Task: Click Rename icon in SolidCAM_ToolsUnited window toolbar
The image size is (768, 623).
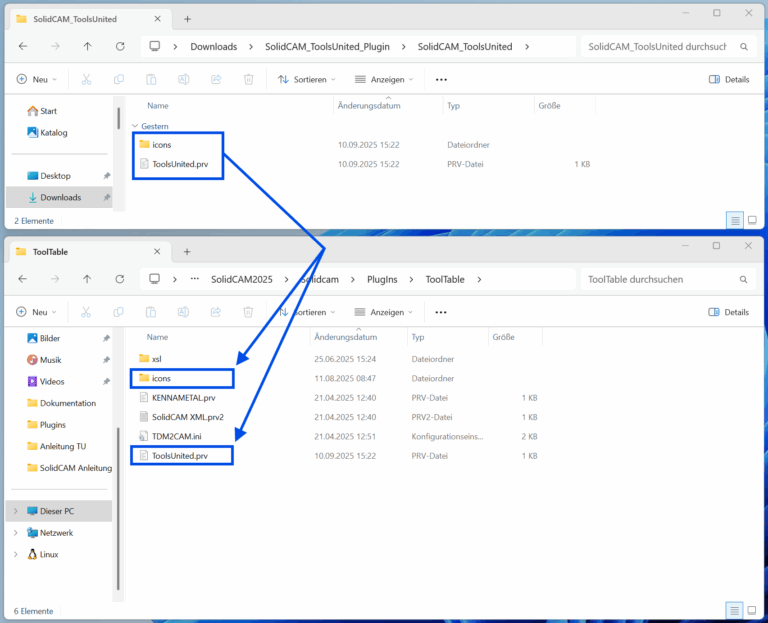Action: [184, 79]
